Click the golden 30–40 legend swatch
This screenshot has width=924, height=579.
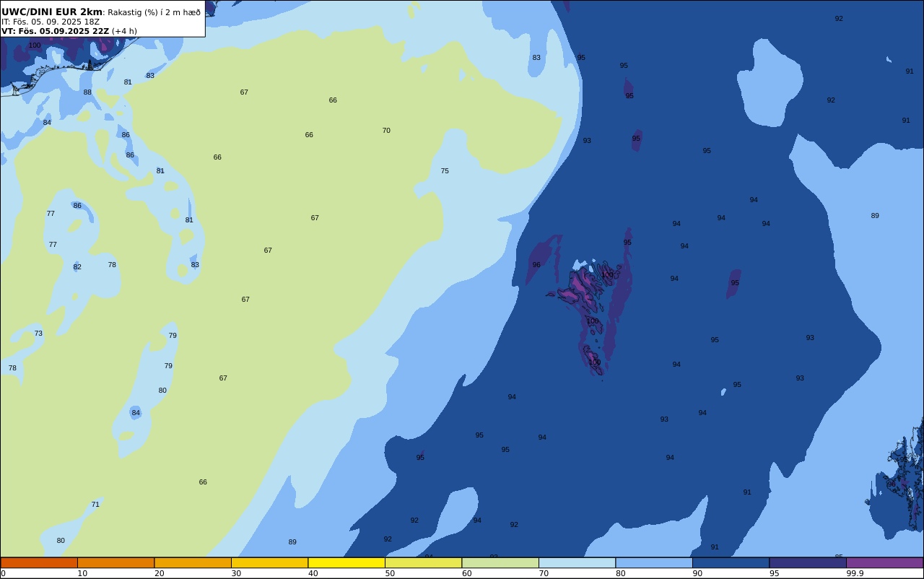(x=270, y=562)
